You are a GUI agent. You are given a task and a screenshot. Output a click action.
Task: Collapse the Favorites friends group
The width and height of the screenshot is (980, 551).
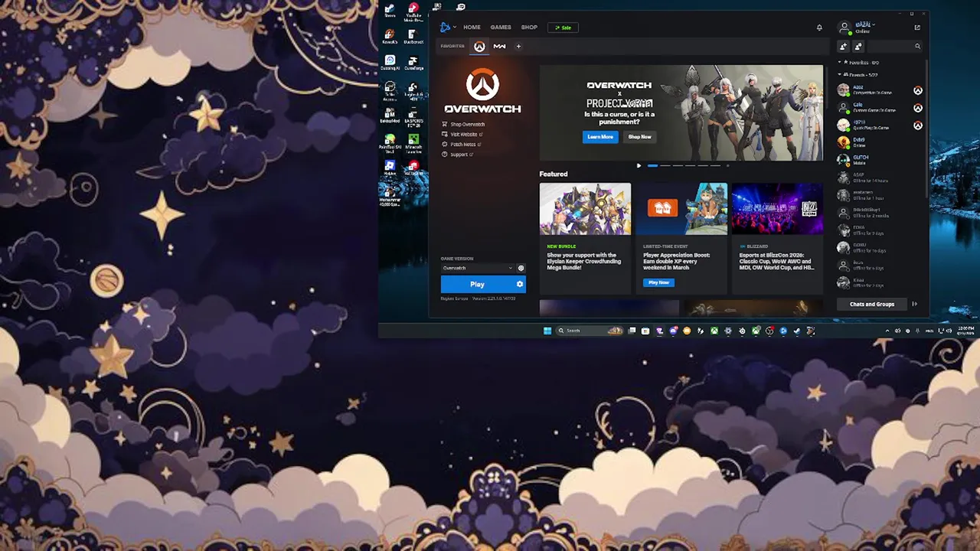(859, 63)
